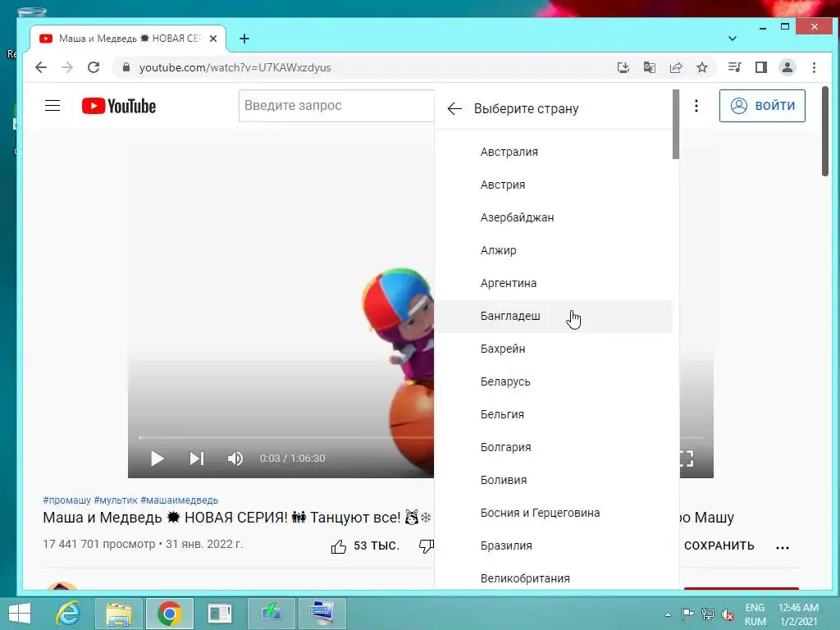Close the Маша и Медведь tab

click(x=213, y=39)
